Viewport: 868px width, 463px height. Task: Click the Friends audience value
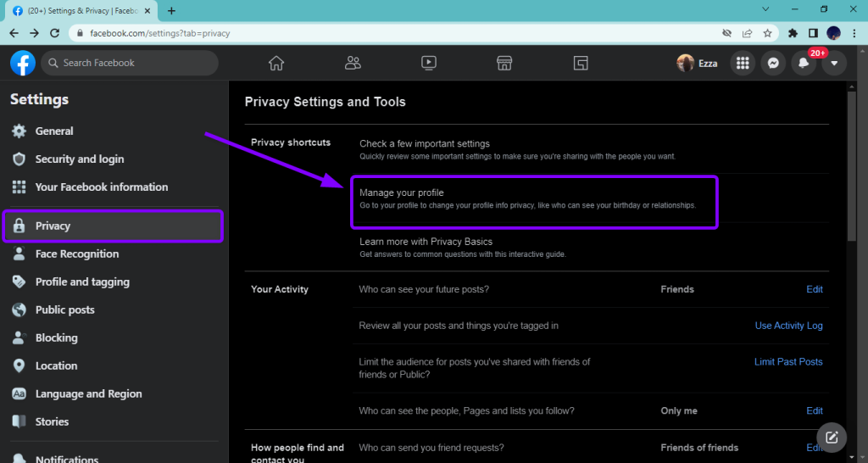pos(677,289)
